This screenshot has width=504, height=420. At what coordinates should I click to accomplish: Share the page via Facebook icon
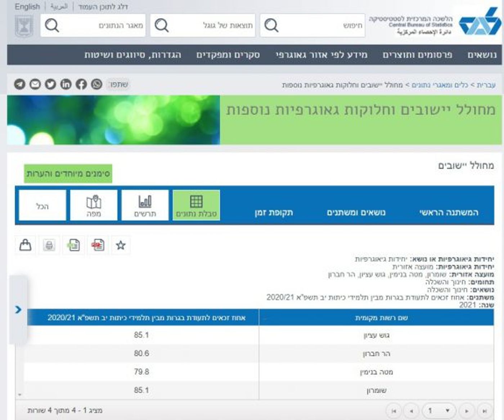pyautogui.click(x=81, y=84)
